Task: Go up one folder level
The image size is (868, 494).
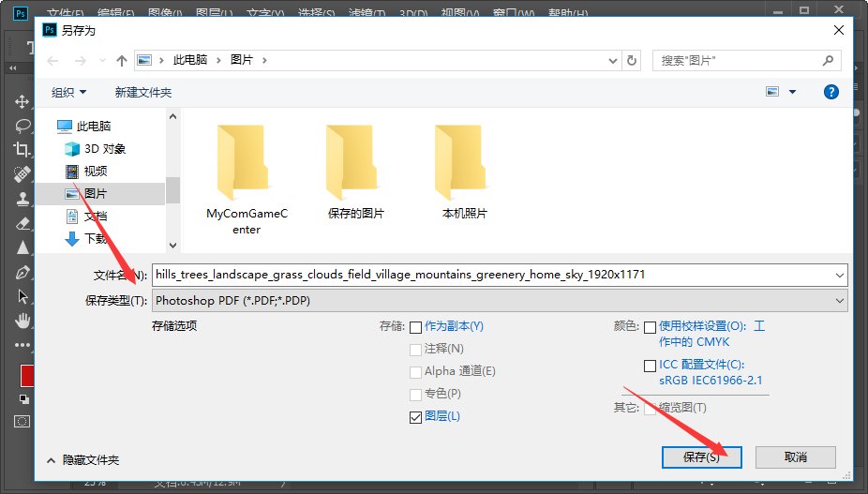Action: (x=122, y=61)
